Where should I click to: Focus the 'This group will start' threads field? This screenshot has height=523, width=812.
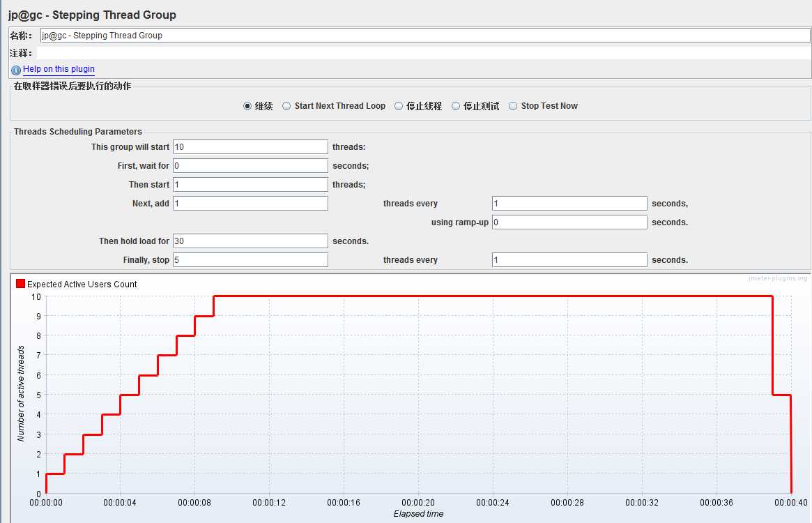click(x=251, y=146)
